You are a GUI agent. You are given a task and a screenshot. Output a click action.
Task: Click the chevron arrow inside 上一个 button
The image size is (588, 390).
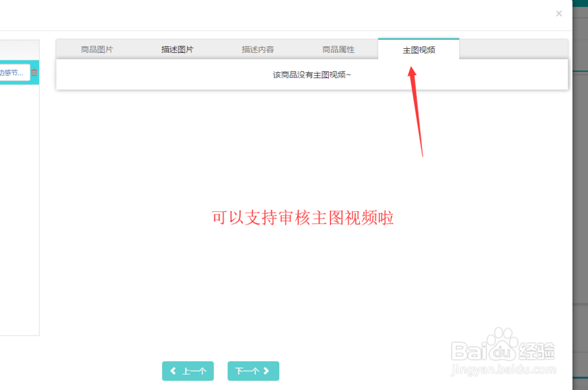[173, 371]
